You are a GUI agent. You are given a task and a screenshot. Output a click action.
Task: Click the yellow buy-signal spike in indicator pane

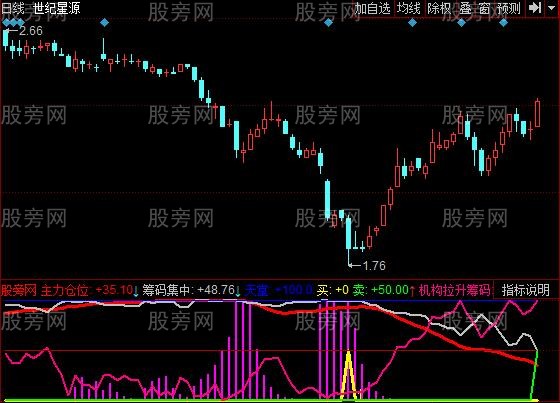pos(349,375)
